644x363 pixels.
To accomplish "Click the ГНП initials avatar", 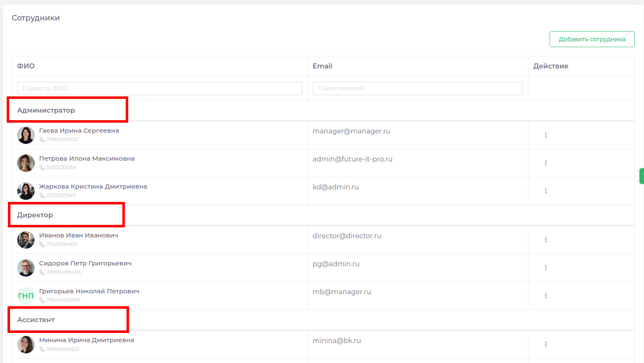I will coord(26,296).
